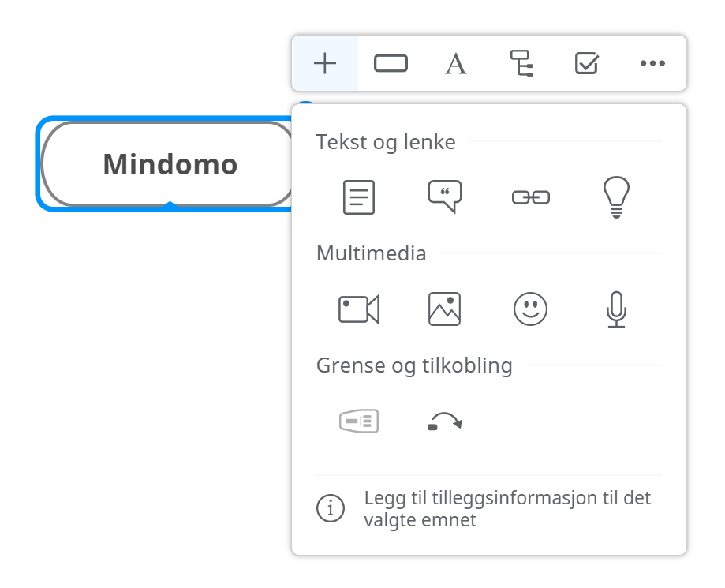Add a connection using the curved arrow icon
The width and height of the screenshot is (725, 588).
tap(444, 421)
